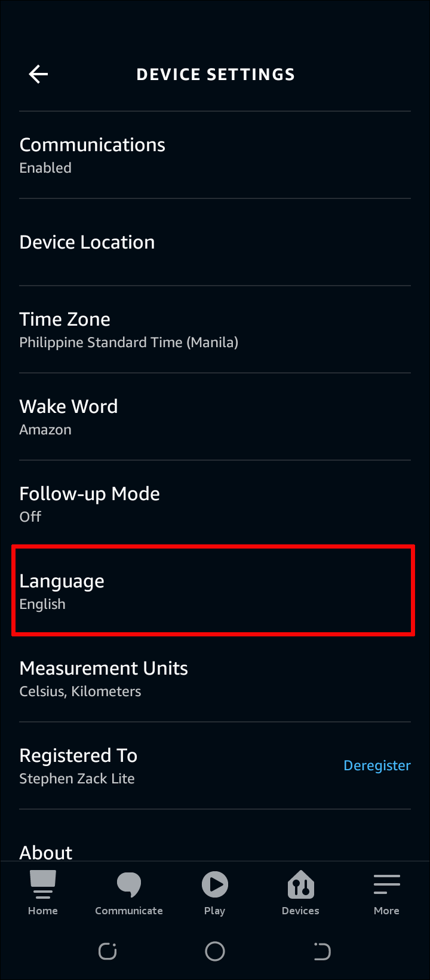Tap the More menu icon
430x980 pixels.
386,884
